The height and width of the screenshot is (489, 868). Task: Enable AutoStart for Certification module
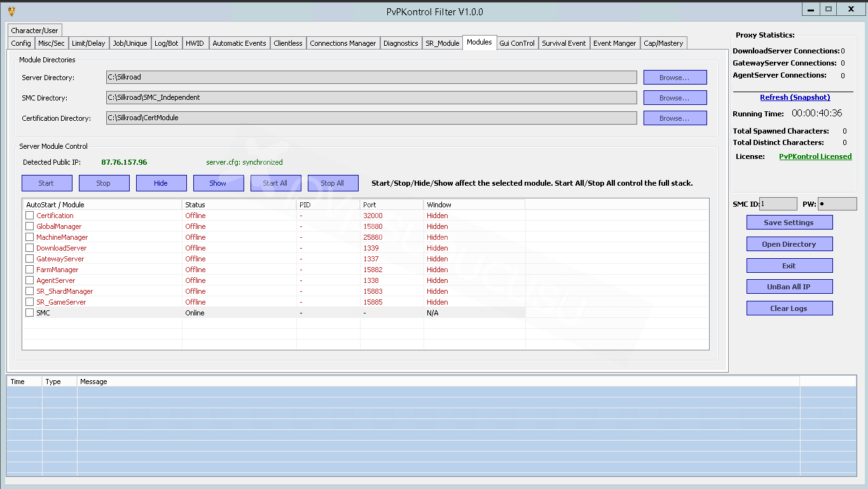click(x=29, y=216)
